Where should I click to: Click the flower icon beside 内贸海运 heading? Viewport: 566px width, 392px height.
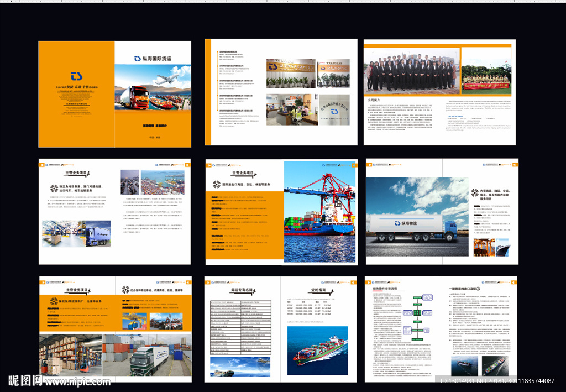475,193
